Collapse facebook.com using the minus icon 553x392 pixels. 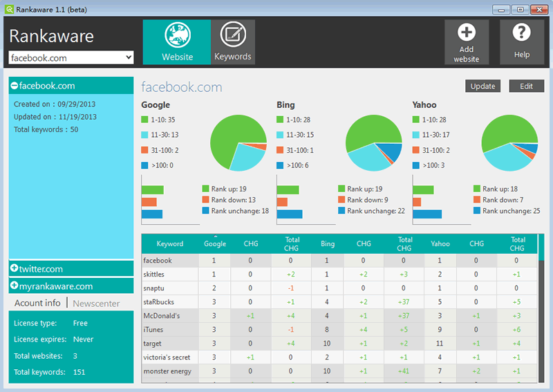pyautogui.click(x=14, y=86)
